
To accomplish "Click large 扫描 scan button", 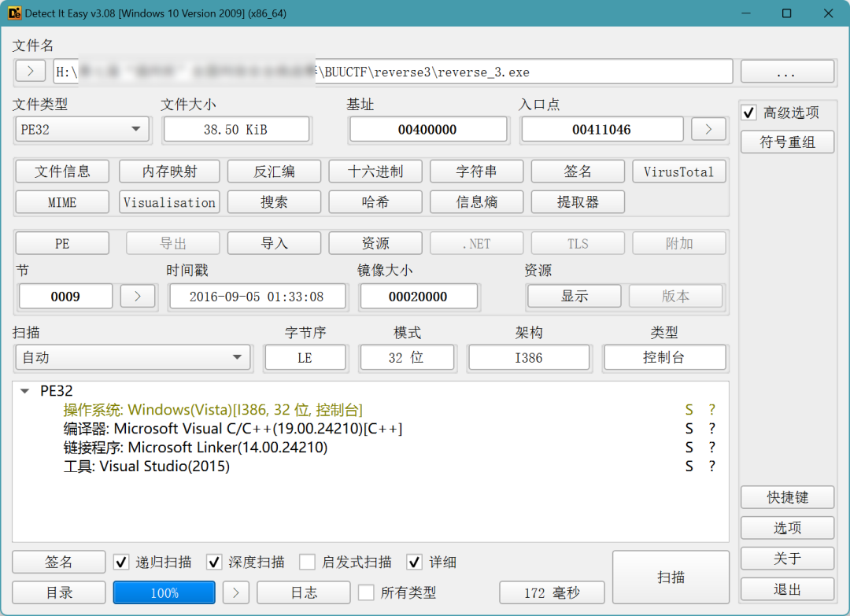I will (671, 577).
